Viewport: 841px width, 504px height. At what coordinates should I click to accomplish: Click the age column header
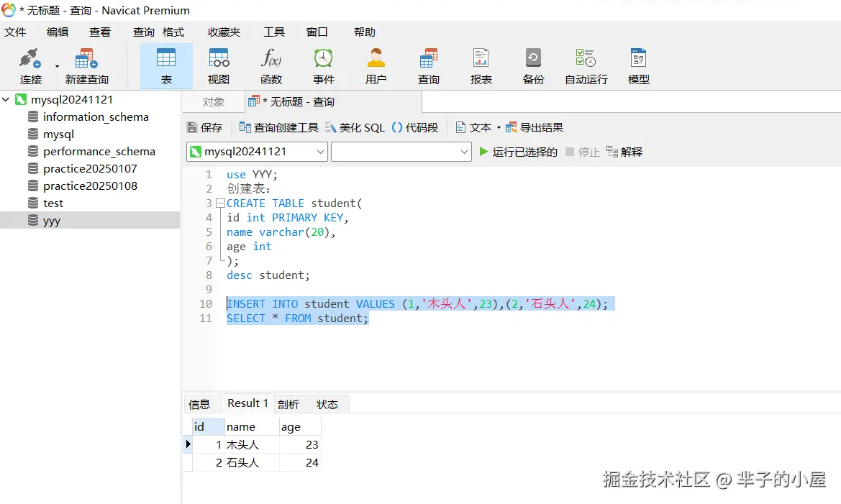301,427
